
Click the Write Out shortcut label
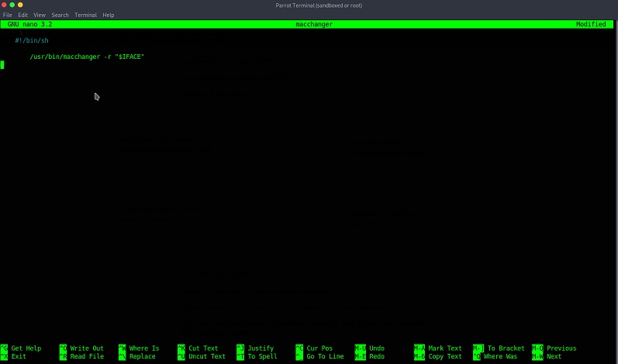pos(86,349)
